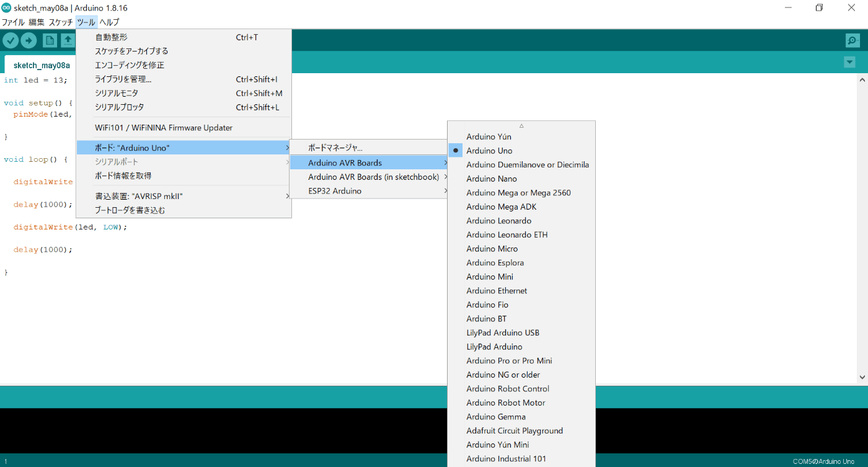The width and height of the screenshot is (868, 467).
Task: Select Arduino Leonardo ETH
Action: (x=521, y=234)
